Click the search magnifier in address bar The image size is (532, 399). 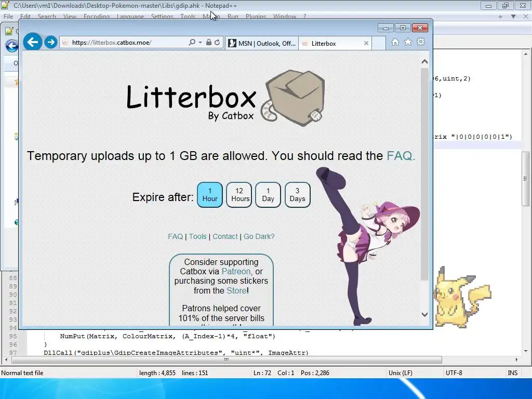click(192, 43)
